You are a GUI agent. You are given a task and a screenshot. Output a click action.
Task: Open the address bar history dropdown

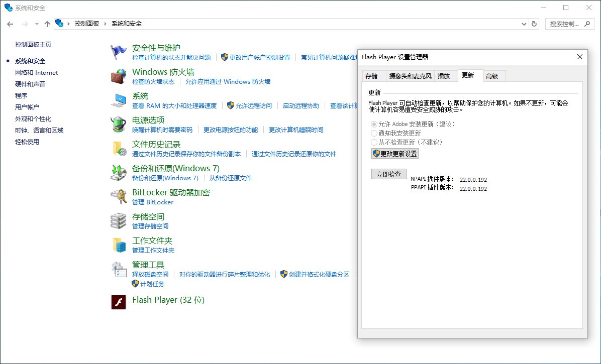[x=524, y=24]
